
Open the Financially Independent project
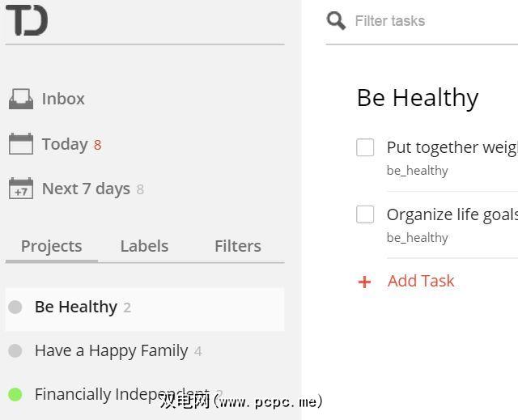[121, 394]
